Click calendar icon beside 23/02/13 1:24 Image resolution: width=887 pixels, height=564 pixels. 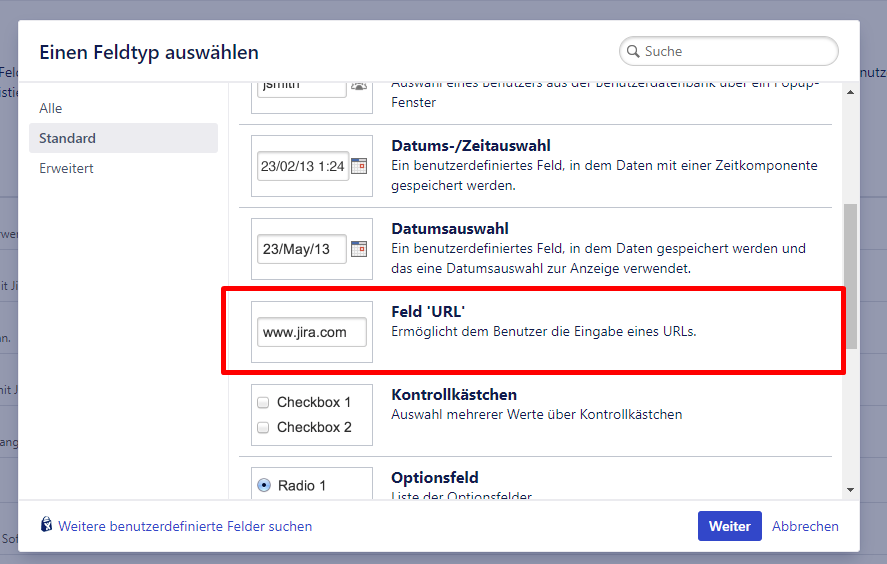(x=359, y=167)
